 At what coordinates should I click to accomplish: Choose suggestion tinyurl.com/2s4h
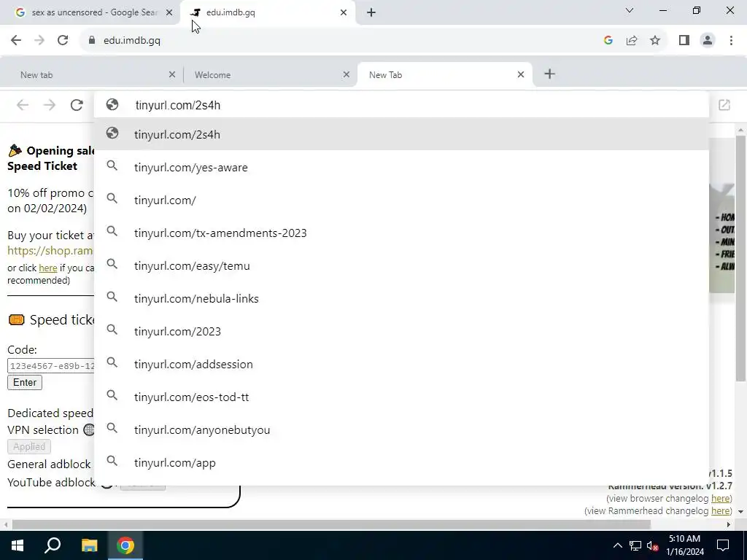pyautogui.click(x=401, y=135)
